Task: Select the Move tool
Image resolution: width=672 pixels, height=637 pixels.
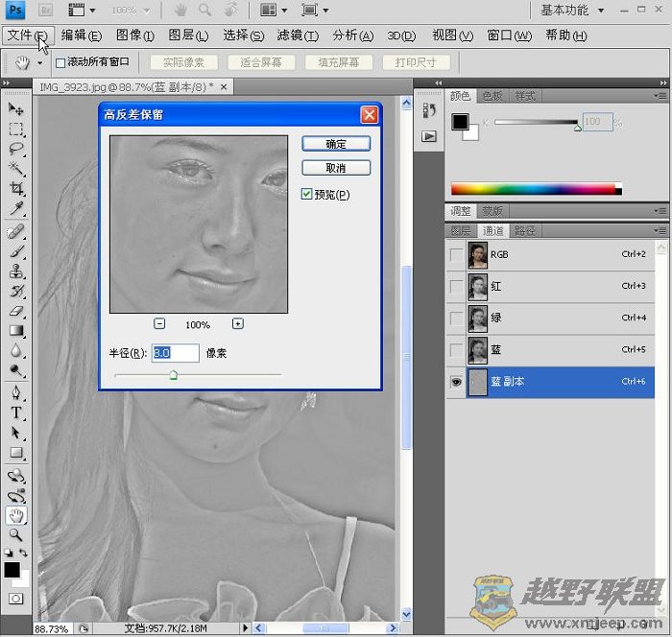Action: click(x=16, y=108)
